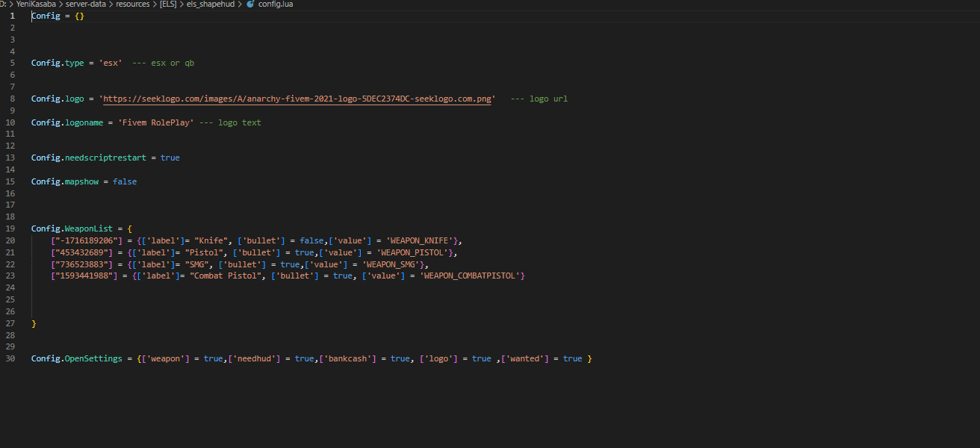Open the YeniKasaba breadcrumb folder
Viewport: 980px width, 448px height.
coord(34,4)
